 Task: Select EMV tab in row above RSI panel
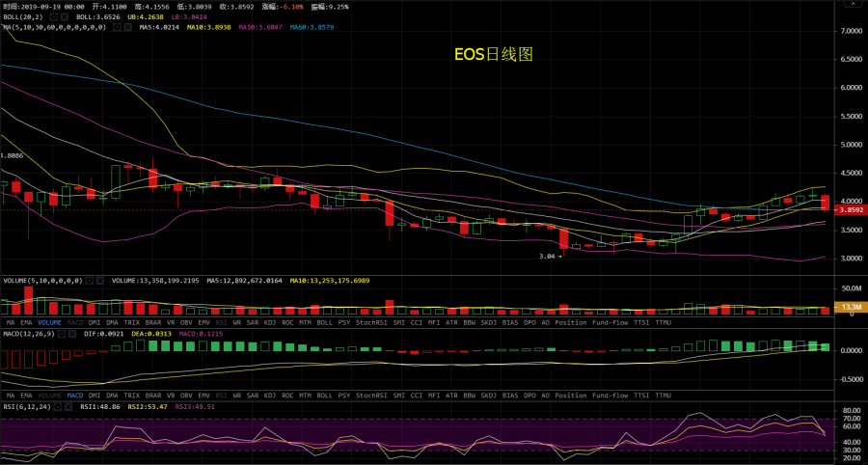click(x=203, y=396)
